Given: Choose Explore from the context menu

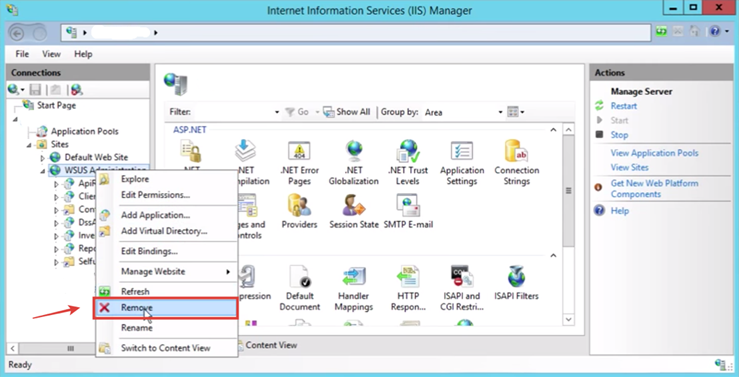Looking at the screenshot, I should point(167,179).
